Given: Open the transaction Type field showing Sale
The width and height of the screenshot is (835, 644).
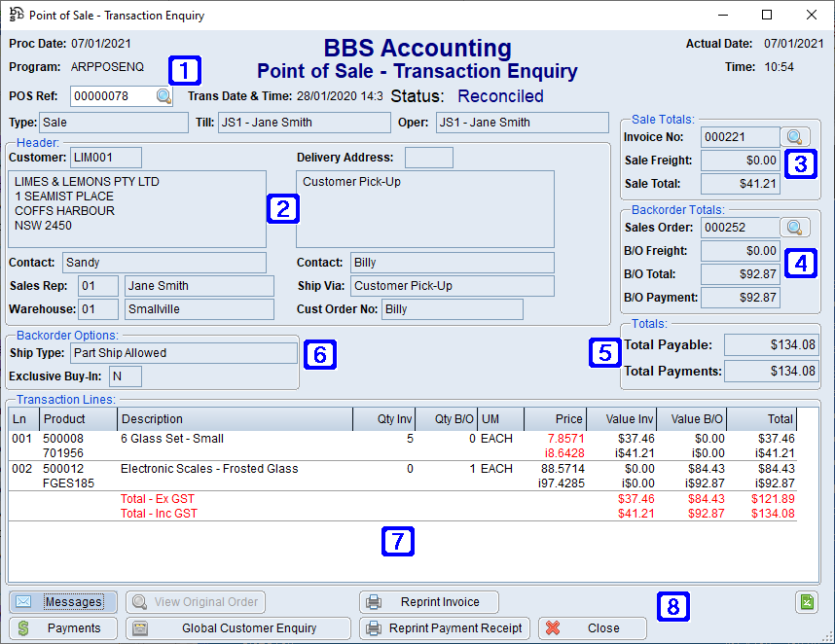Looking at the screenshot, I should pyautogui.click(x=112, y=123).
